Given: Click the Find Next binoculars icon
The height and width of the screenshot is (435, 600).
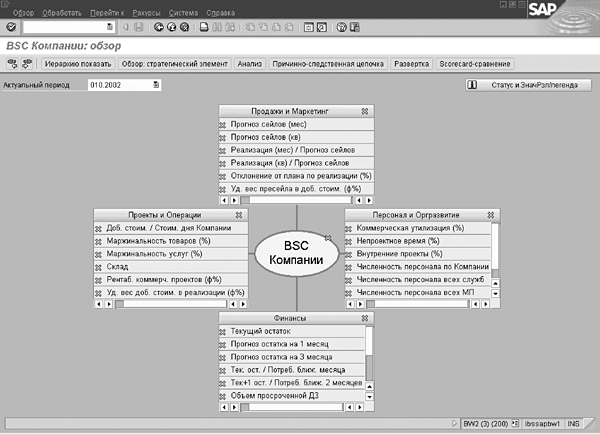Looking at the screenshot, I should click(230, 27).
